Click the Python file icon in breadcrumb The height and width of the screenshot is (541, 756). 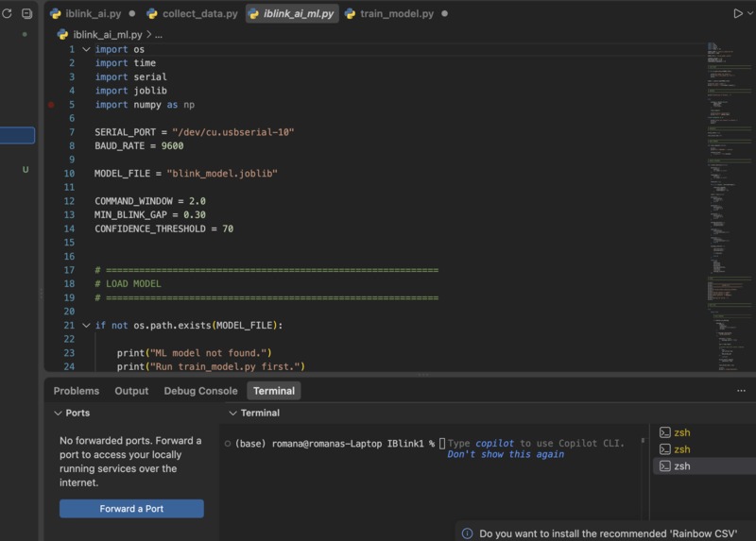click(x=62, y=35)
